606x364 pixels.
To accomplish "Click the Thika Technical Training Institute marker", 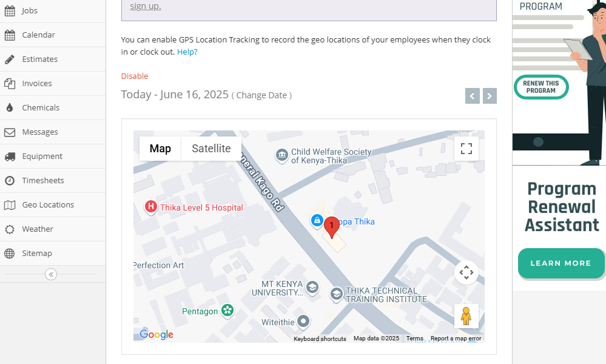I will 337,294.
